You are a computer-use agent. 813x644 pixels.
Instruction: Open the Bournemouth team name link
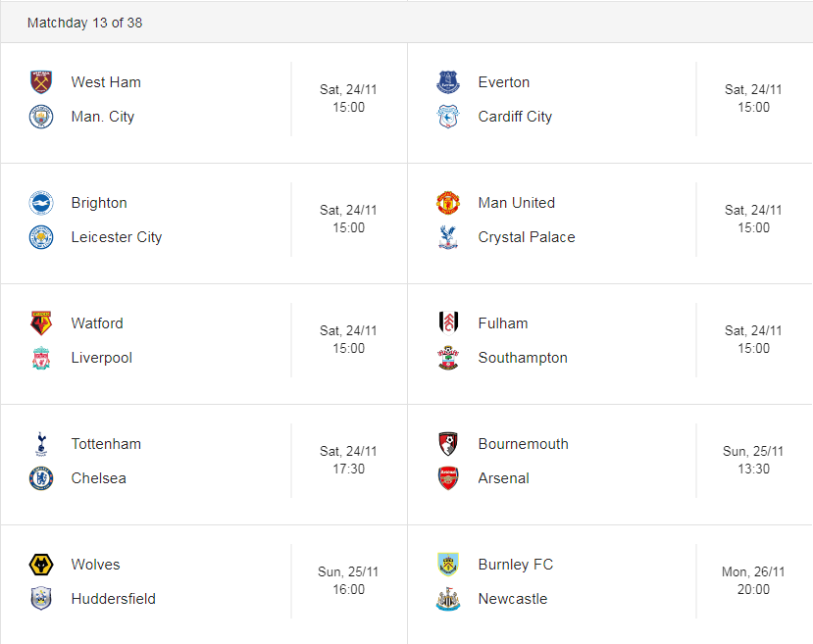click(523, 444)
